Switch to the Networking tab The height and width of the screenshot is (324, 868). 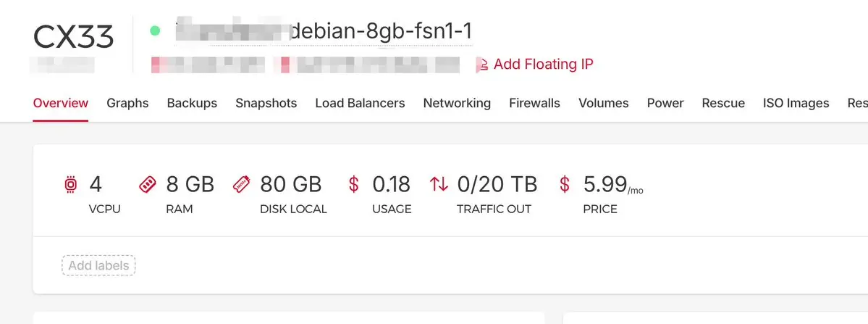click(x=457, y=103)
